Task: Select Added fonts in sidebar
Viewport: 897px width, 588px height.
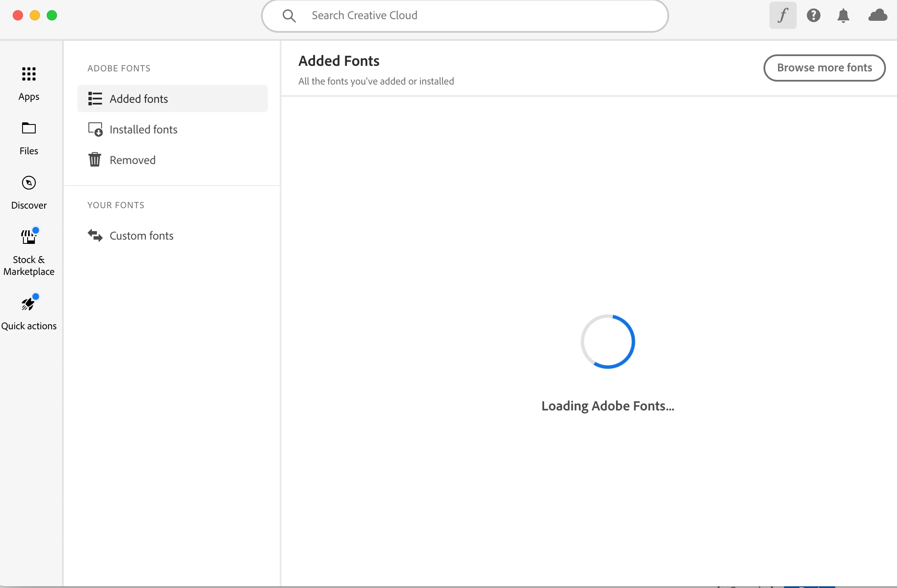Action: [x=139, y=99]
